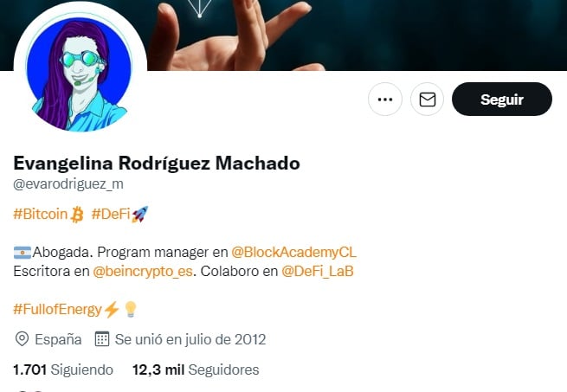Viewport: 567px width, 392px height.
Task: Click the lightning bolt emoji
Action: (112, 310)
